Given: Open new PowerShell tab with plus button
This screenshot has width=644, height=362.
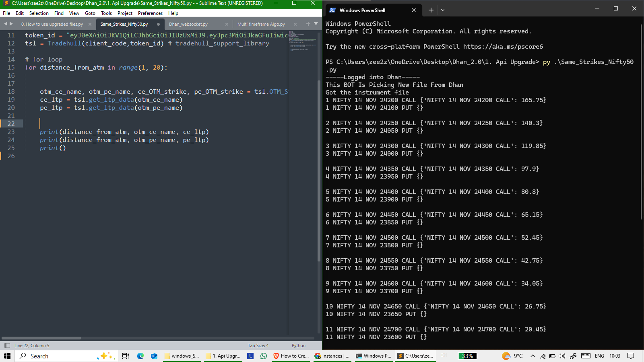Looking at the screenshot, I should point(431,10).
